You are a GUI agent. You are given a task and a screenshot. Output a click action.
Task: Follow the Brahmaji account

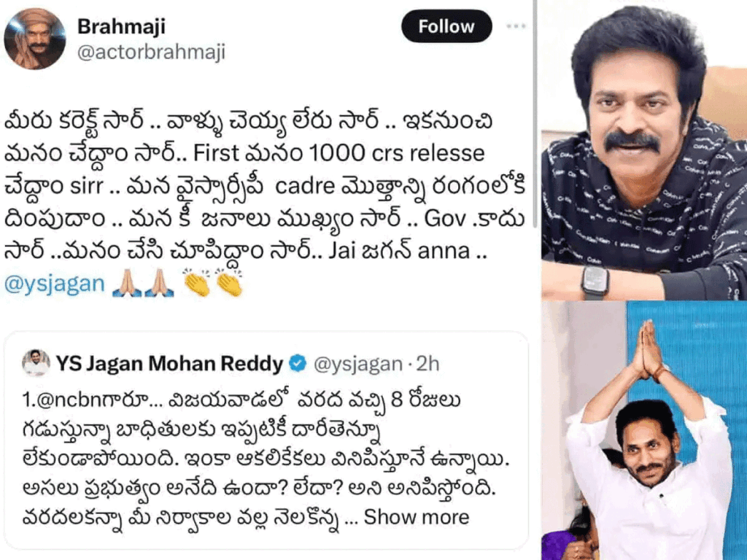[x=446, y=26]
